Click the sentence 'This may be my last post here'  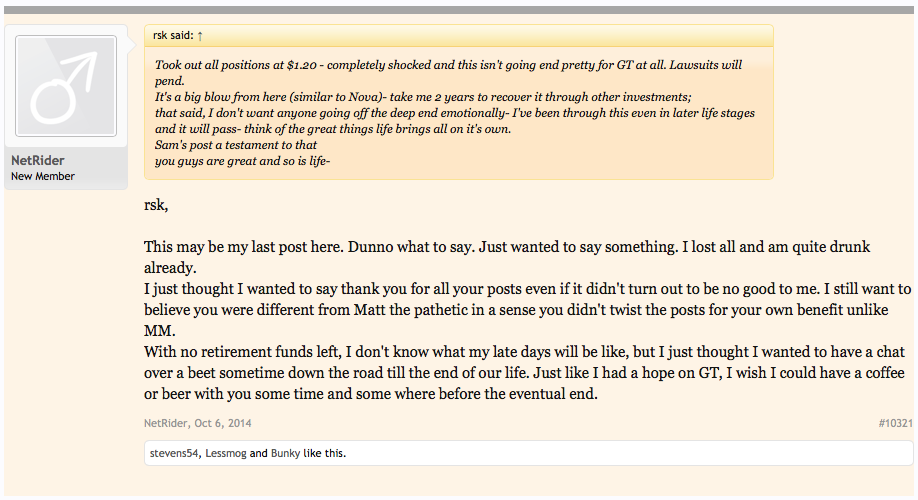pyautogui.click(x=242, y=247)
